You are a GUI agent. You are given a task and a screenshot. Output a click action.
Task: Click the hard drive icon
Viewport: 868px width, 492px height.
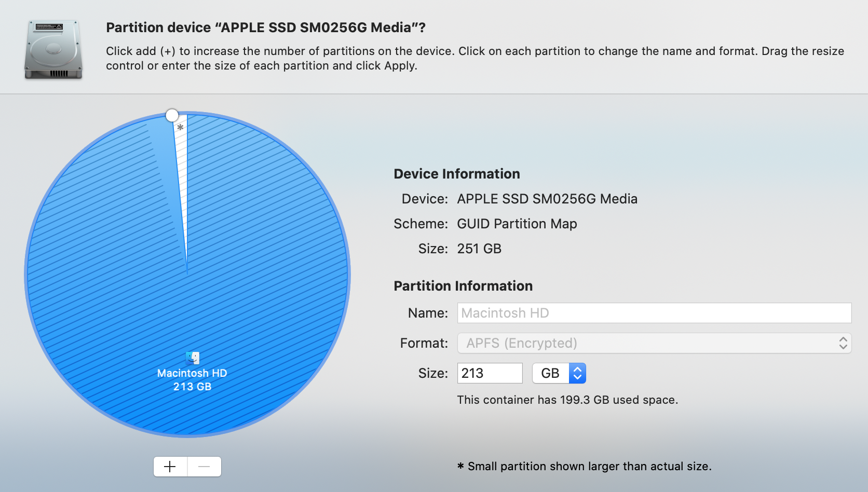point(53,49)
